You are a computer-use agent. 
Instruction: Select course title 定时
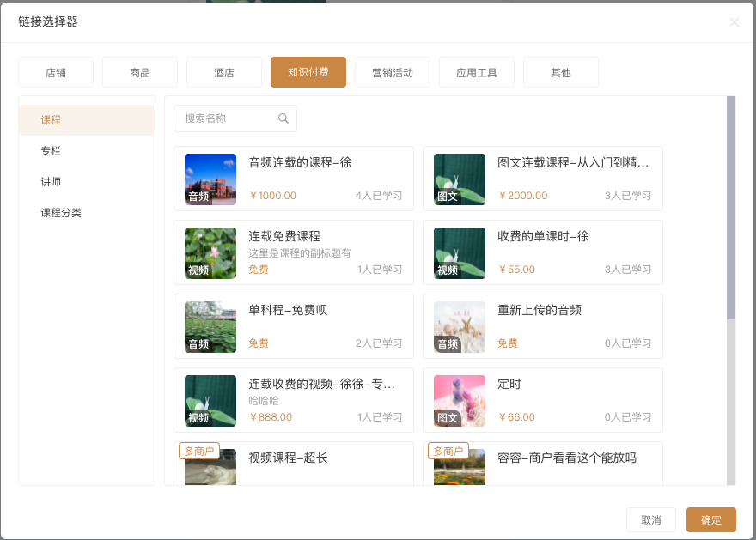[x=509, y=384]
